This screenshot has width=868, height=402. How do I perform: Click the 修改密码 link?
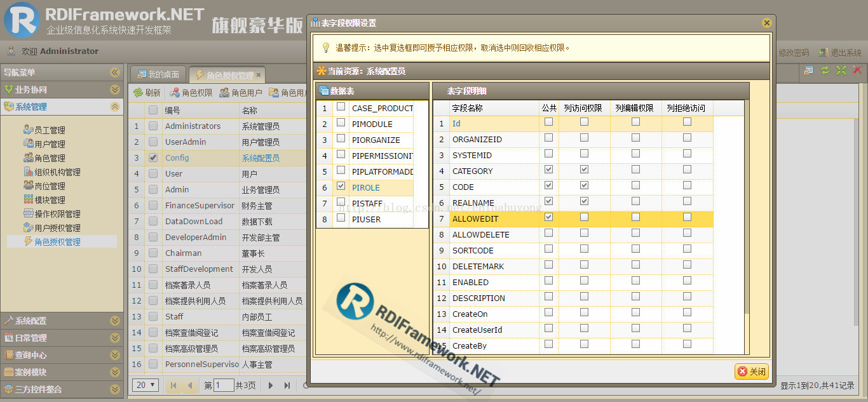pos(794,53)
